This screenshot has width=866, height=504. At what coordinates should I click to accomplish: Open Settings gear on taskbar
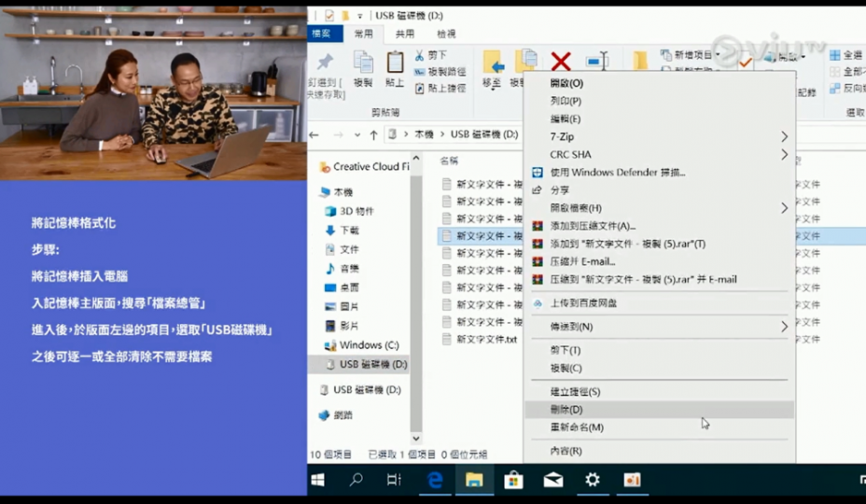[592, 481]
